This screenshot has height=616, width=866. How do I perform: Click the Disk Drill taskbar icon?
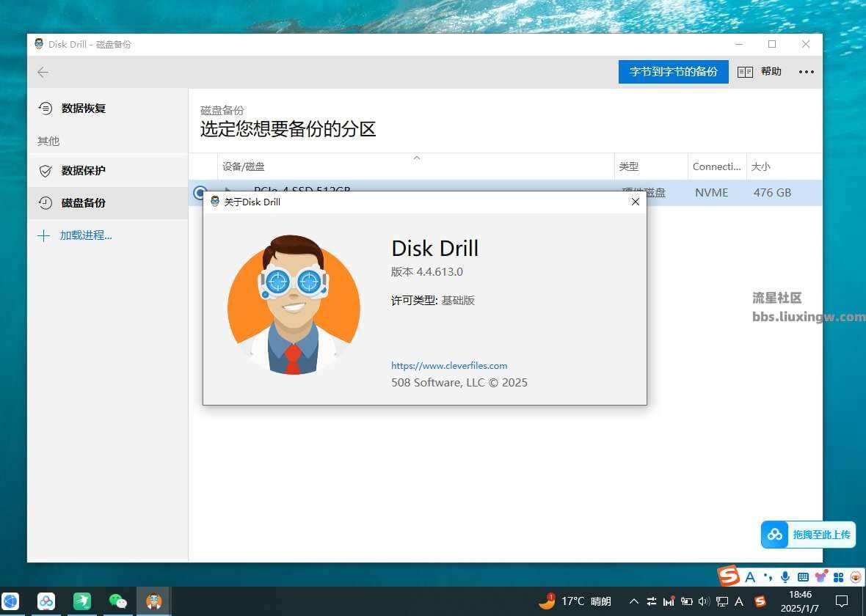pyautogui.click(x=153, y=601)
